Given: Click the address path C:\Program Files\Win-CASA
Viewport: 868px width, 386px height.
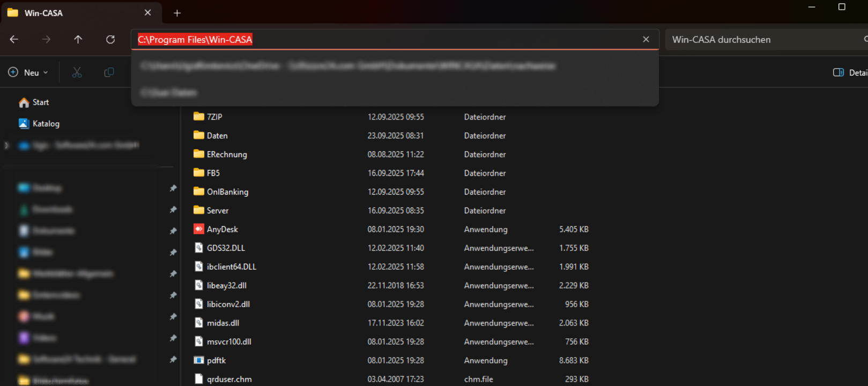Looking at the screenshot, I should coord(195,40).
